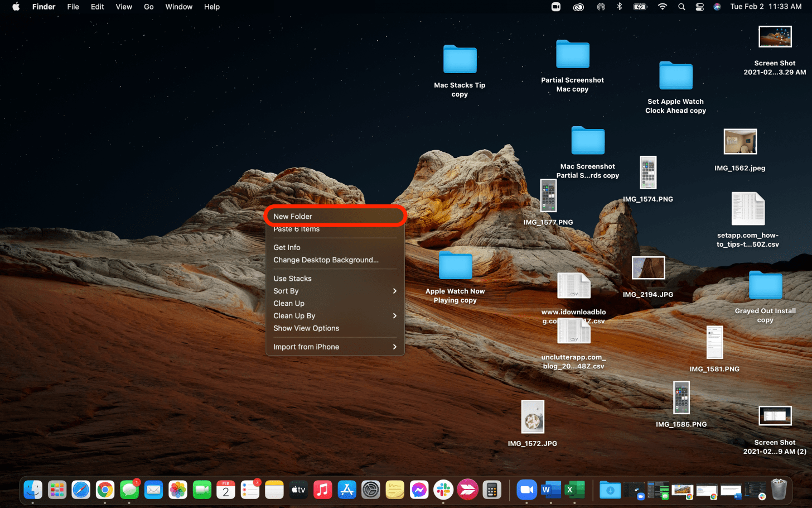This screenshot has height=508, width=812.
Task: Open the App Store dock icon
Action: 347,490
